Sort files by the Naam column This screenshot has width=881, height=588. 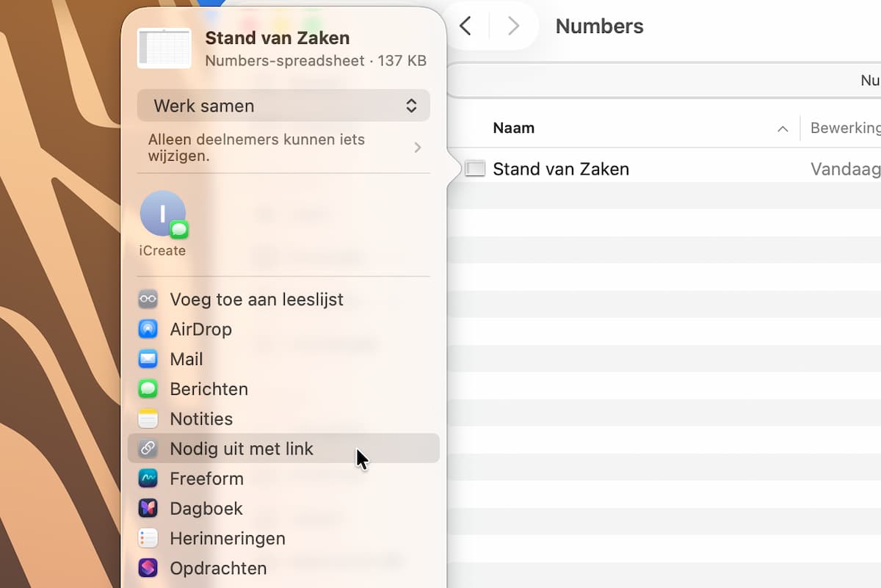pyautogui.click(x=514, y=128)
